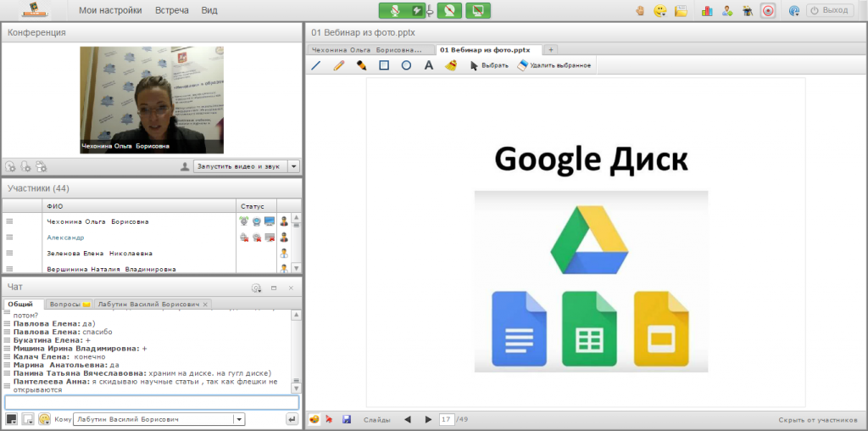Select the Marker highlighter tool
868x431 pixels.
tap(361, 65)
